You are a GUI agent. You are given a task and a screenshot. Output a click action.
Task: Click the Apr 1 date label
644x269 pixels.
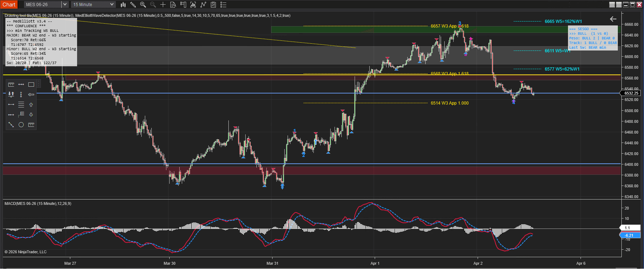coord(375,263)
